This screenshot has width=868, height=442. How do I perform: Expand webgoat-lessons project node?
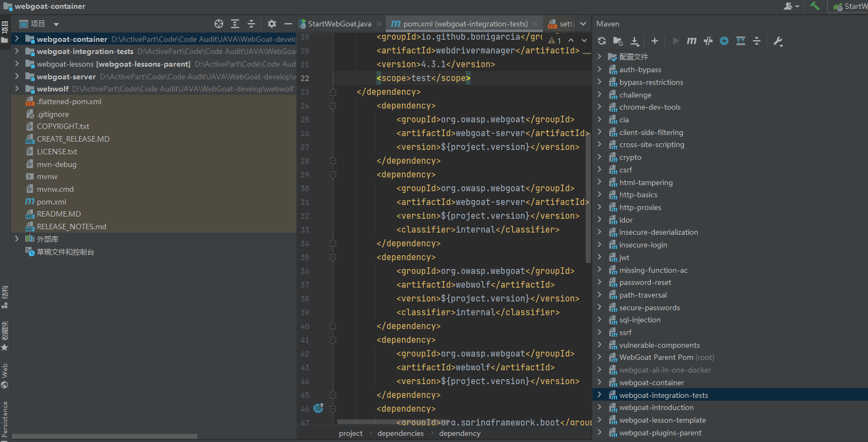17,63
